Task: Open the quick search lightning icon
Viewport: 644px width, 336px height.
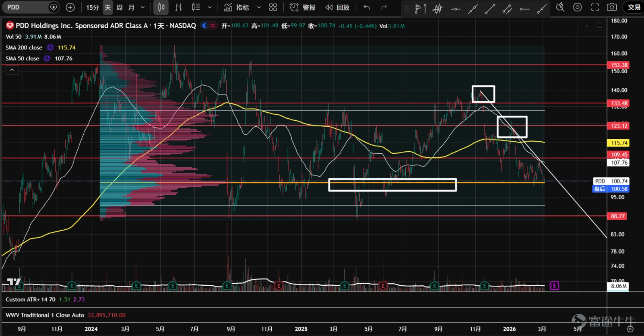Action: coord(560,7)
